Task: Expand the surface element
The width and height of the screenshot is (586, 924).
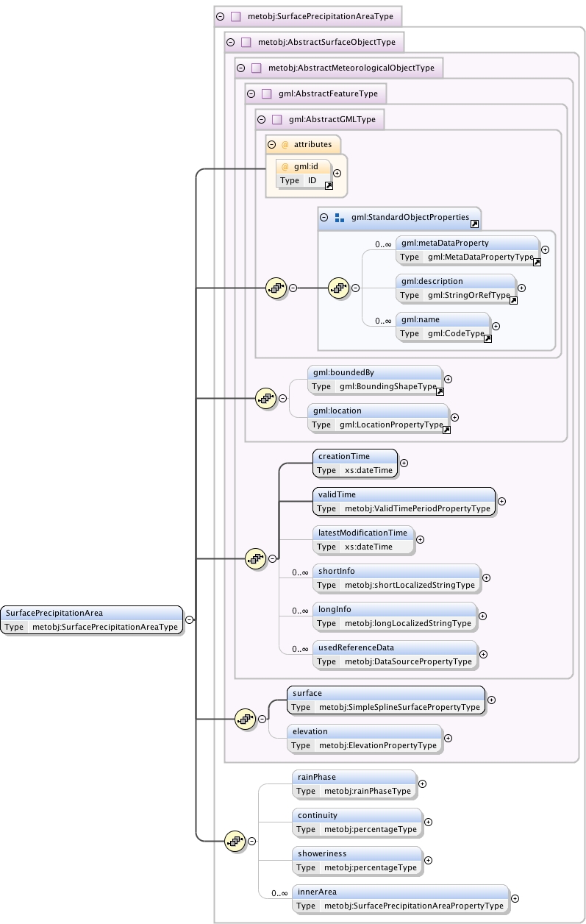Action: click(491, 700)
